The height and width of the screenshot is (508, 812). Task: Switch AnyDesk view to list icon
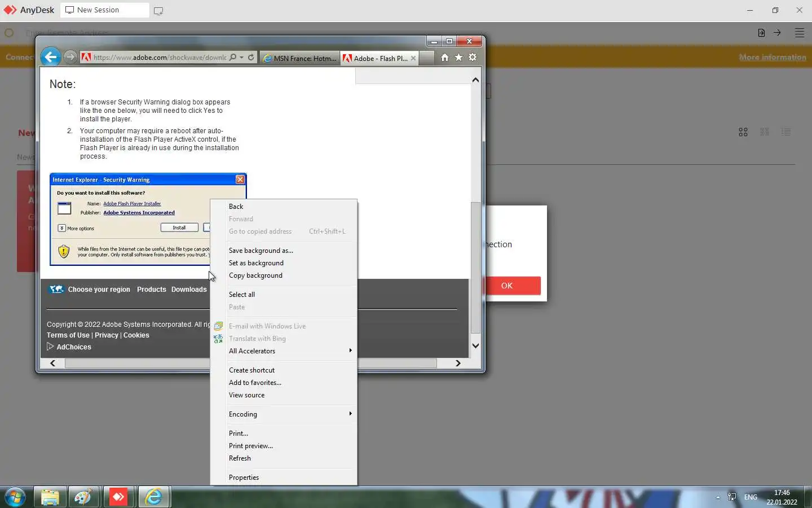786,132
